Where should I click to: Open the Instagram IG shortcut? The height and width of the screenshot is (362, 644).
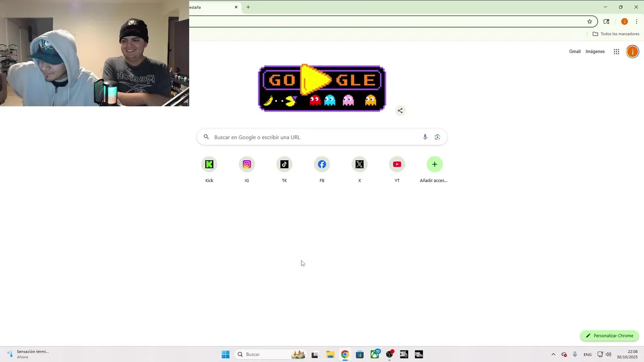(247, 164)
